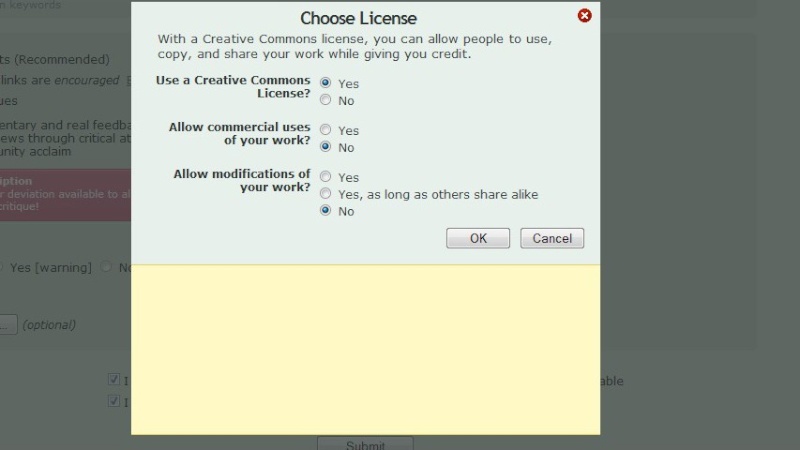Select No for Allow commercial uses
This screenshot has width=800, height=450.
[x=326, y=147]
